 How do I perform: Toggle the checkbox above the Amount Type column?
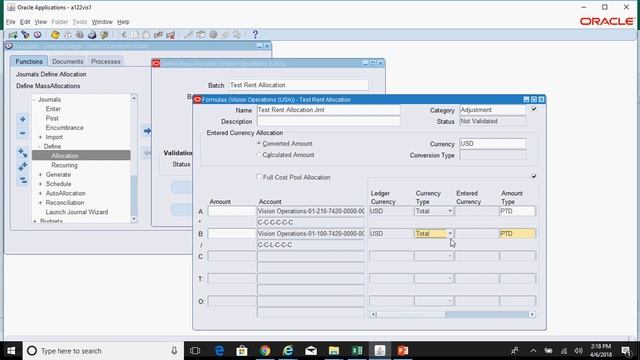point(534,176)
